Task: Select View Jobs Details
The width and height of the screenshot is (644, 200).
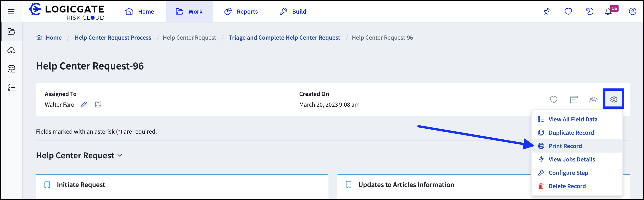Action: (577, 159)
